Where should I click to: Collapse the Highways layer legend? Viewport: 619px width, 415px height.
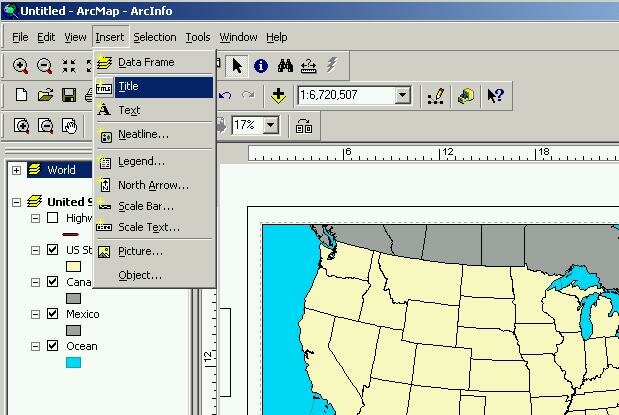click(x=35, y=218)
